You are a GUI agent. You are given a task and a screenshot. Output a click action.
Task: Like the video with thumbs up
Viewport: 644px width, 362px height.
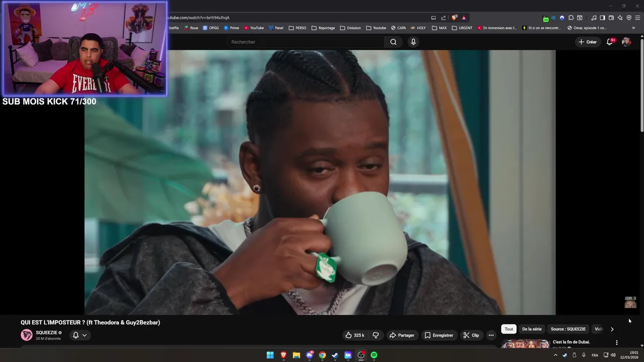(x=355, y=335)
